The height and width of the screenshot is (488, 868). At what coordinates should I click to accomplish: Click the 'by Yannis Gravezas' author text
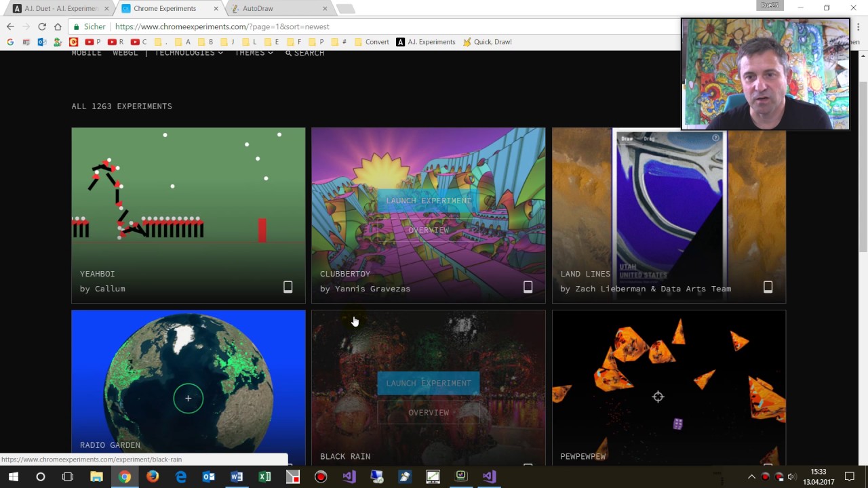(365, 289)
